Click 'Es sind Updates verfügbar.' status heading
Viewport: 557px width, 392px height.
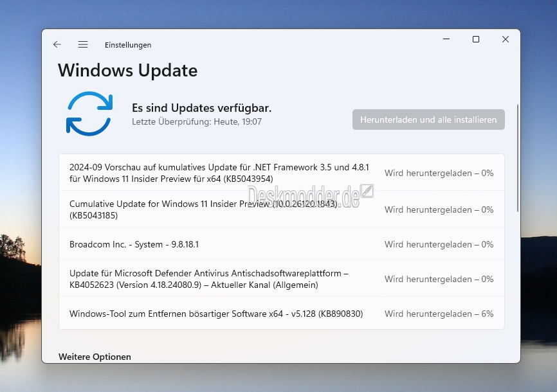pos(201,108)
